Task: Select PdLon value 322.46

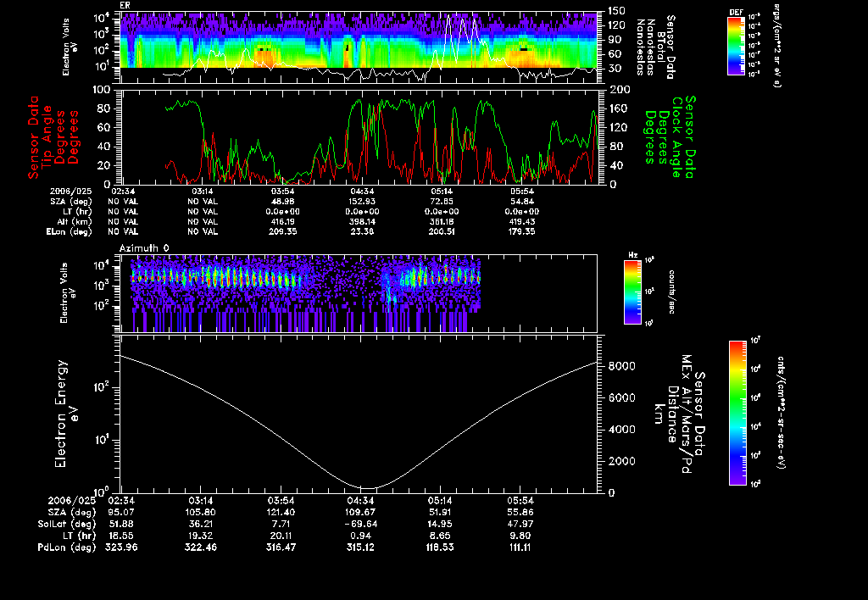Action: pyautogui.click(x=201, y=547)
